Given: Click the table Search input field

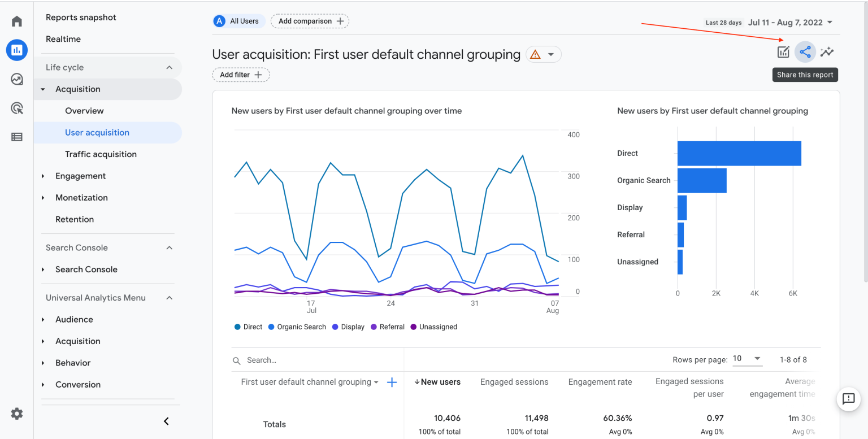Looking at the screenshot, I should coord(316,360).
